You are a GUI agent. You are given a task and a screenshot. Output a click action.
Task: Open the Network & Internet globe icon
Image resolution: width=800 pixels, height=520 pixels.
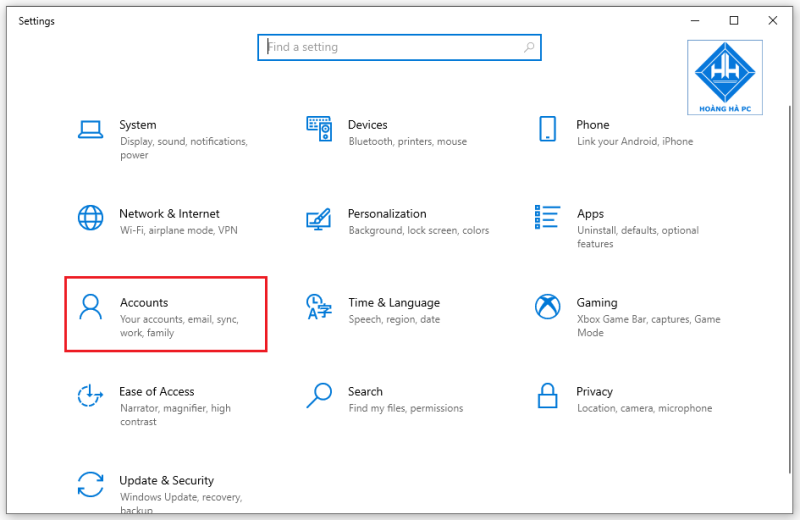(90, 218)
